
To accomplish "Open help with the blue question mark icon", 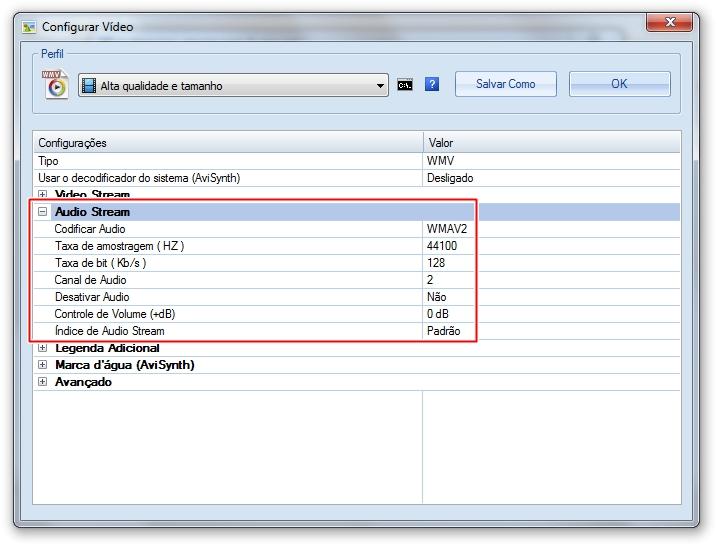I will (x=432, y=85).
